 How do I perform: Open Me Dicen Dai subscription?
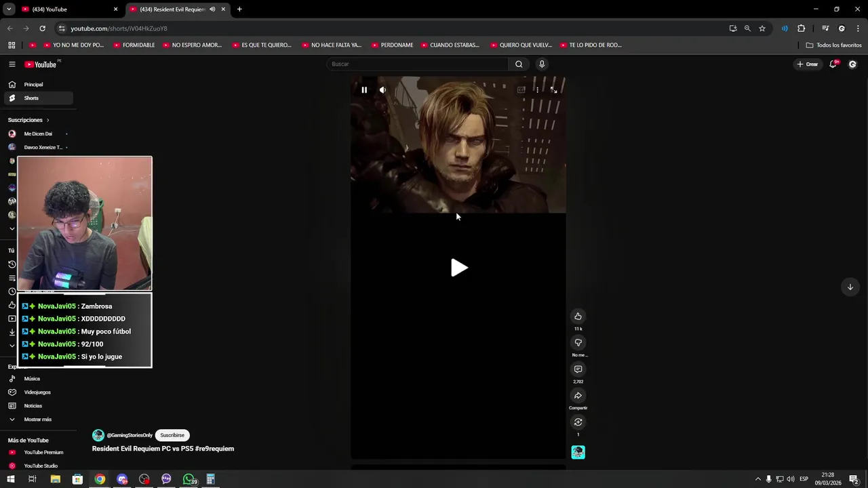pyautogui.click(x=38, y=134)
